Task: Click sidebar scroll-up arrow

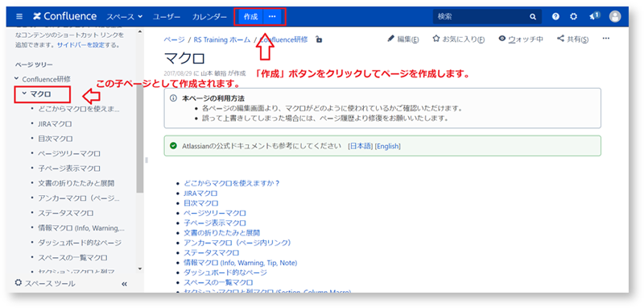Action: [x=140, y=31]
